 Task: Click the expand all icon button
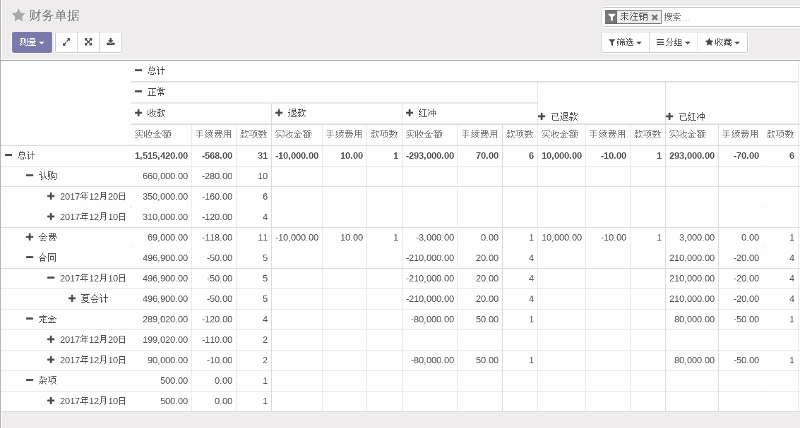88,42
